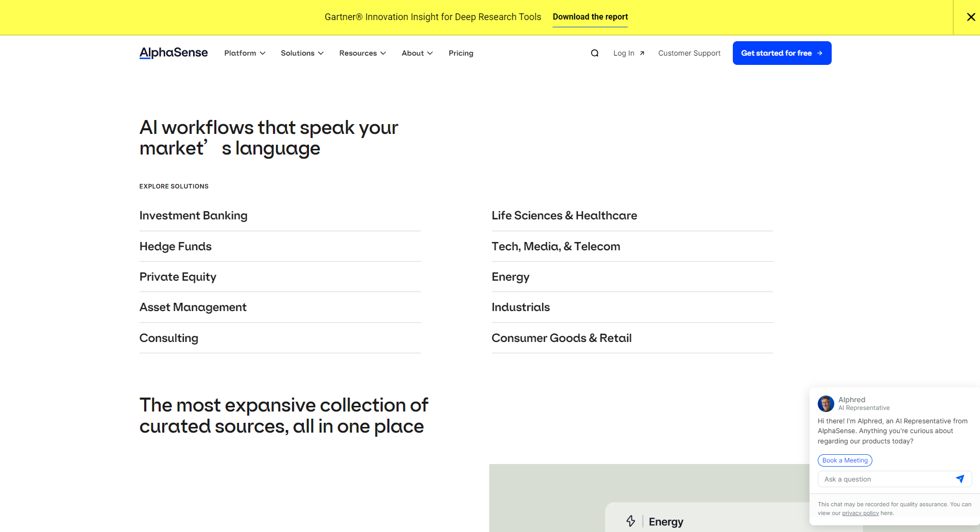
Task: Open the Investment Banking solution
Action: click(x=193, y=215)
